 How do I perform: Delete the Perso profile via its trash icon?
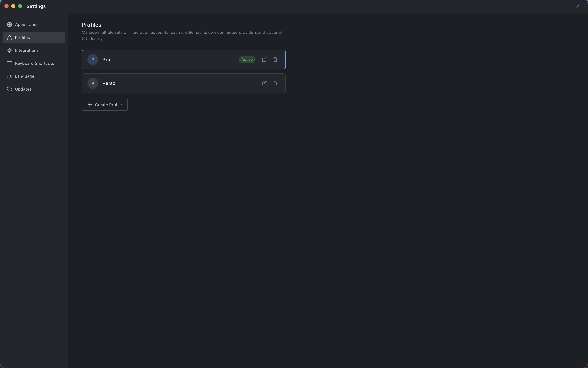pyautogui.click(x=275, y=83)
